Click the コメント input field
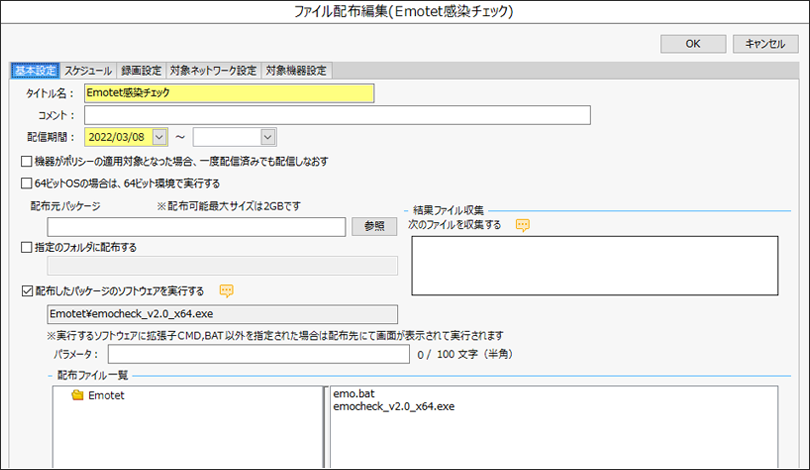The height and width of the screenshot is (470, 810). pos(337,115)
